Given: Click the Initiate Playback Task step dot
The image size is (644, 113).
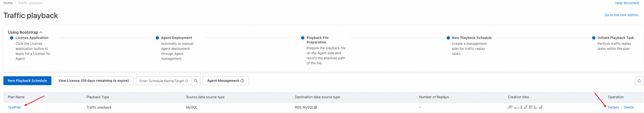Looking at the screenshot, I should 594,38.
